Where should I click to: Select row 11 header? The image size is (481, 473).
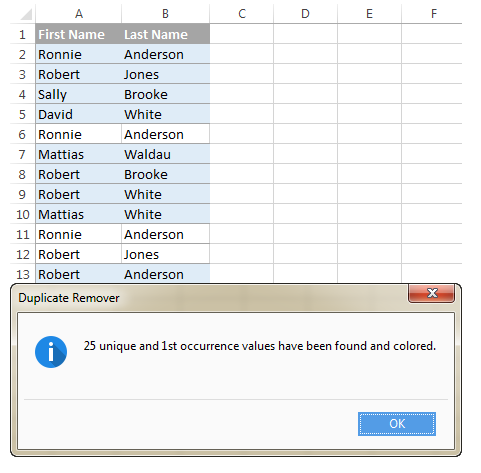[x=22, y=234]
